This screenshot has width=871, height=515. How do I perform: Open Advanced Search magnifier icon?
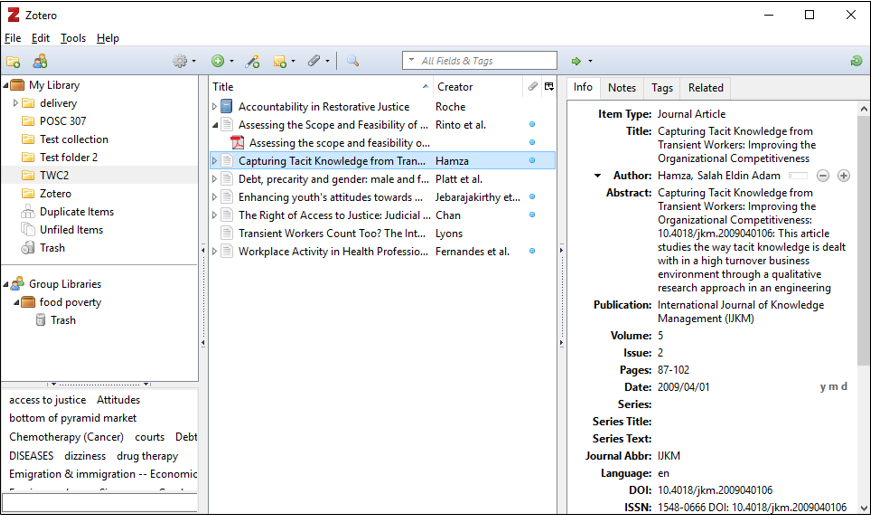coord(353,61)
